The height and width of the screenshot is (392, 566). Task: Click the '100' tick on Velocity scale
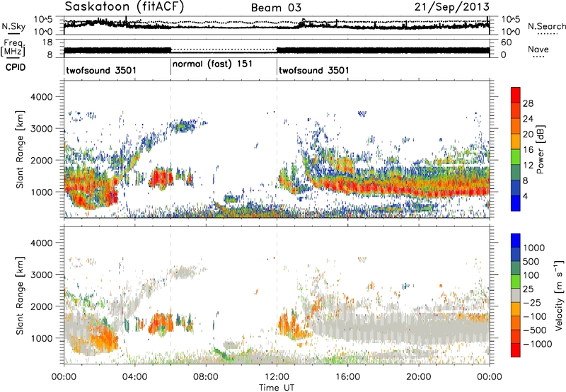click(x=531, y=275)
